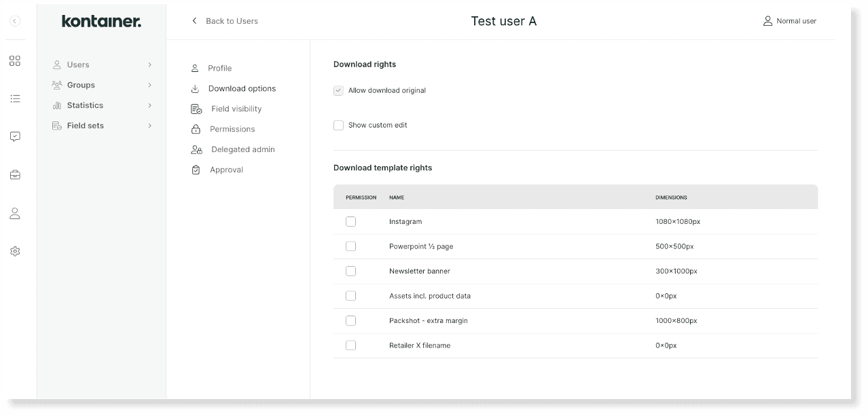Click the kontainer logo
The width and height of the screenshot is (868, 416).
(101, 21)
